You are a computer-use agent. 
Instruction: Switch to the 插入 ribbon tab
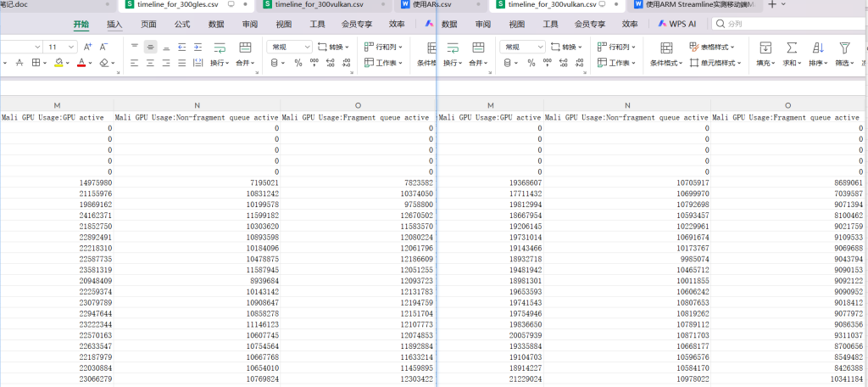114,25
